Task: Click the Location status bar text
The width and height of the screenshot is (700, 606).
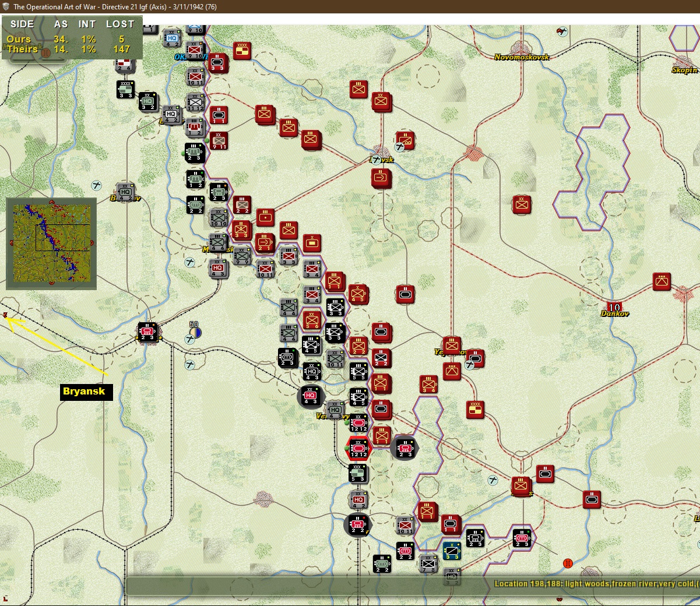Action: point(596,583)
